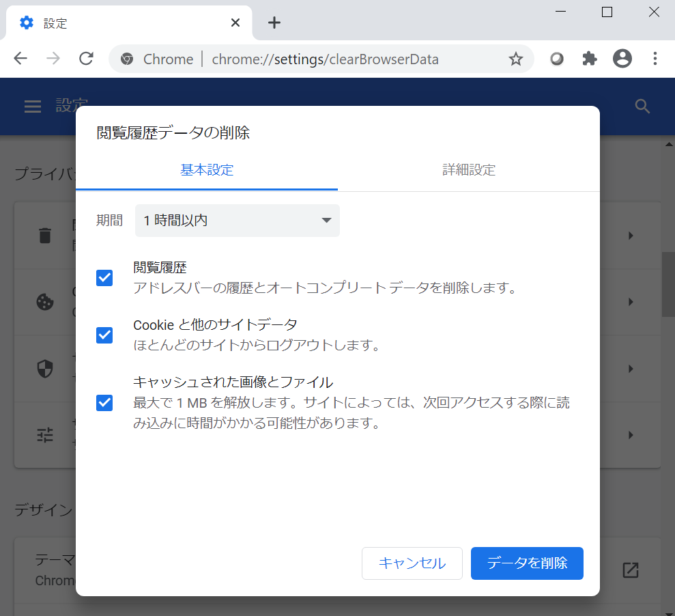Click the forward navigation arrow
The height and width of the screenshot is (616, 675).
click(x=53, y=58)
